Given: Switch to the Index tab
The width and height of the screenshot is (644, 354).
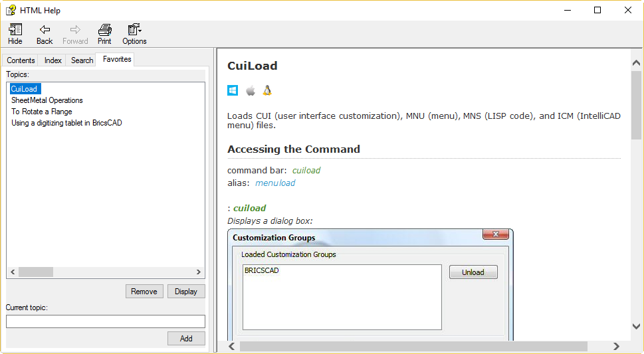Looking at the screenshot, I should 53,60.
